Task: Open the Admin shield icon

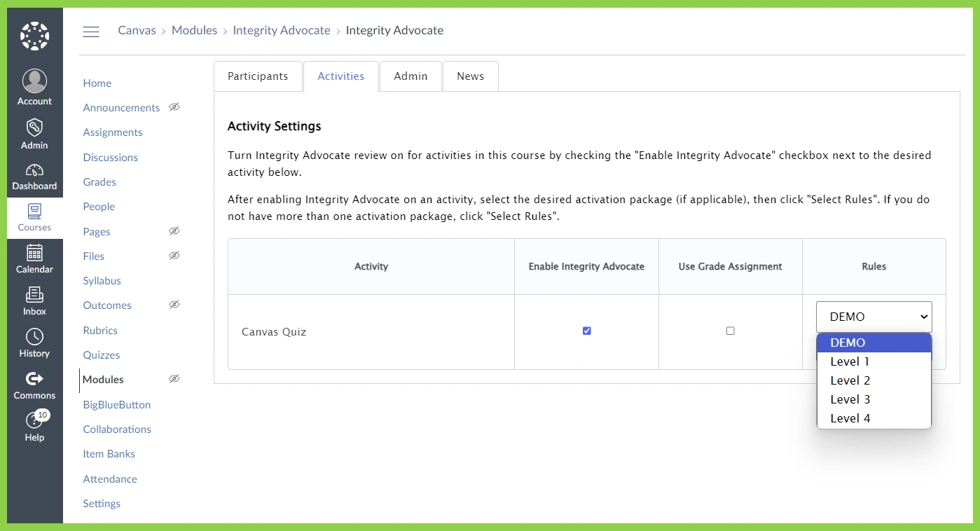Action: click(34, 127)
